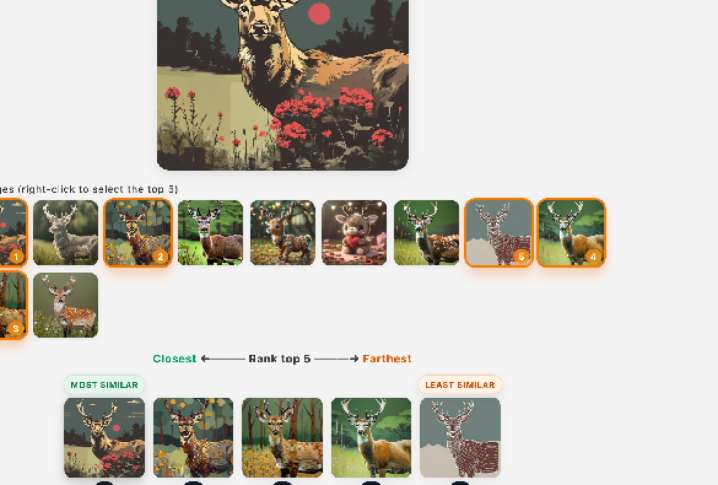
Task: Click the orange number 2 rank badge
Action: click(x=160, y=256)
